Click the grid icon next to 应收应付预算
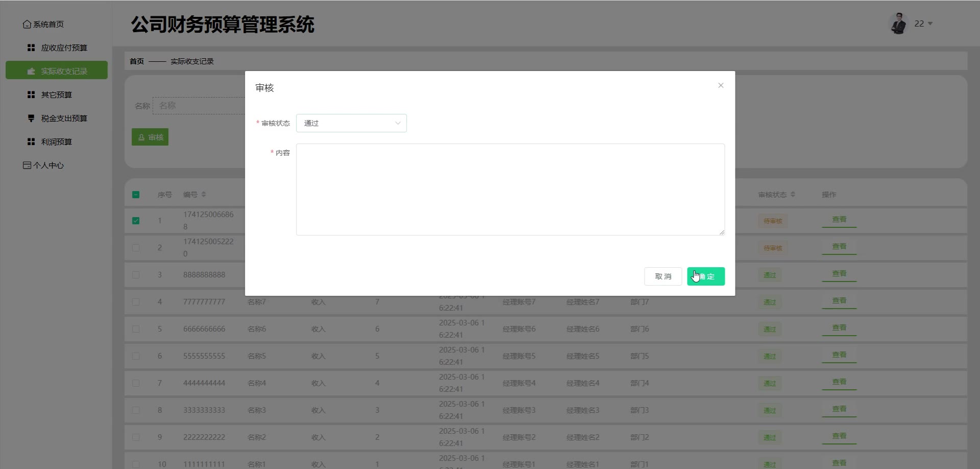The height and width of the screenshot is (469, 980). [31, 48]
